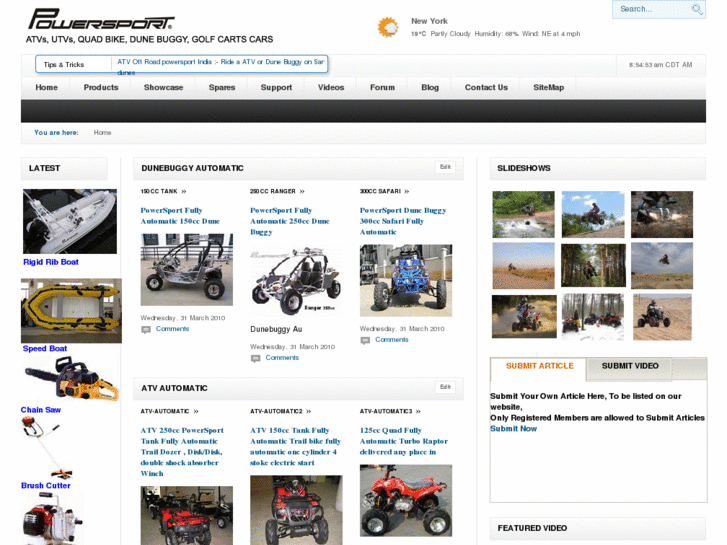This screenshot has width=727, height=545.
Task: Open slideshow photo of ATV jumping in forest
Action: click(x=593, y=265)
